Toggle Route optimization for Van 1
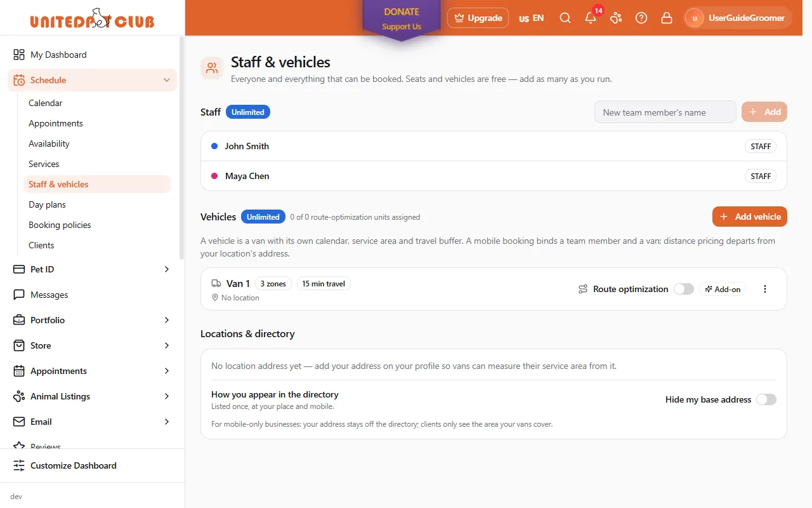The image size is (812, 508). (x=684, y=289)
